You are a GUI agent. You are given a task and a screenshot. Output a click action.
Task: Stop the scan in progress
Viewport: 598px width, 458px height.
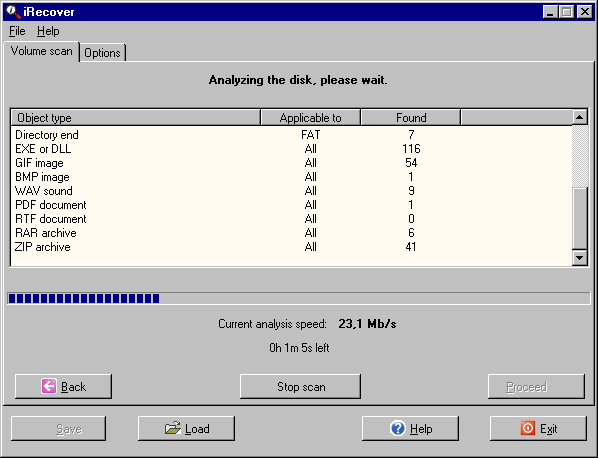click(301, 387)
